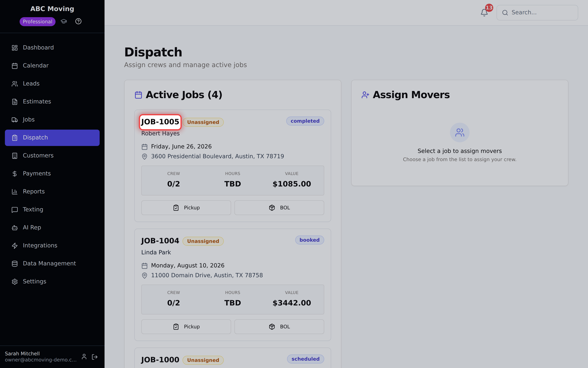Open the Estimates section
The image size is (588, 368).
coord(52,102)
